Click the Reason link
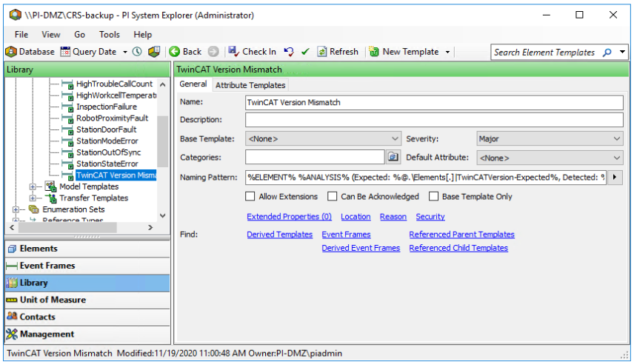This screenshot has width=634, height=364. (393, 217)
